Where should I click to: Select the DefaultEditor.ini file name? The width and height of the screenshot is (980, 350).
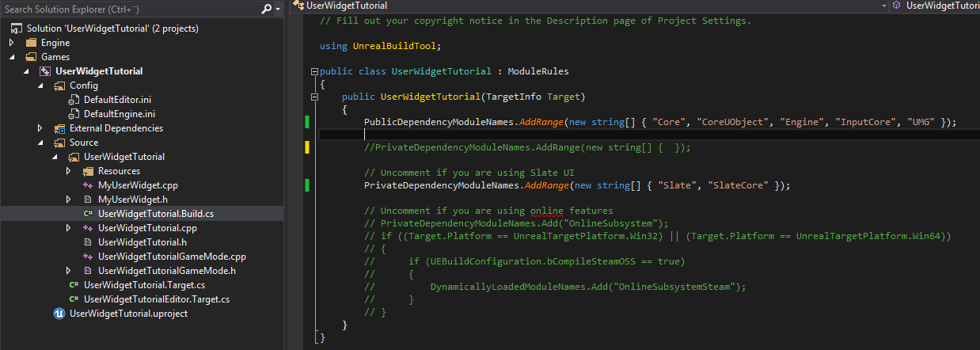117,100
